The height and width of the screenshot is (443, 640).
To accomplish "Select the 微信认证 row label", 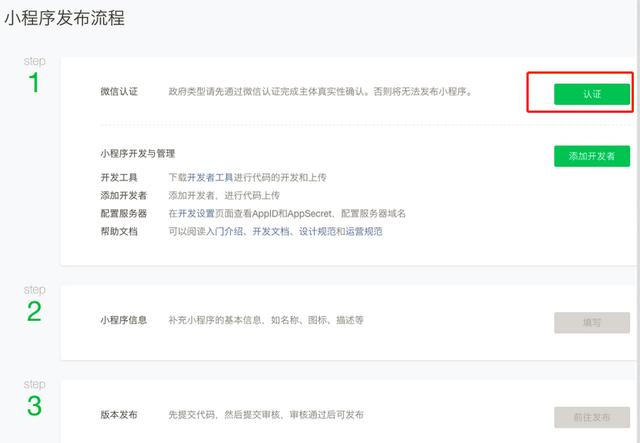I will [x=119, y=92].
